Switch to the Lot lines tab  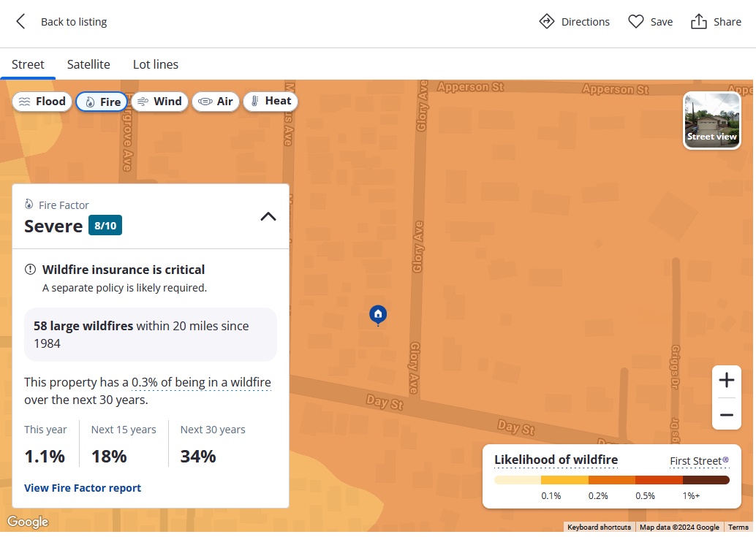[155, 64]
